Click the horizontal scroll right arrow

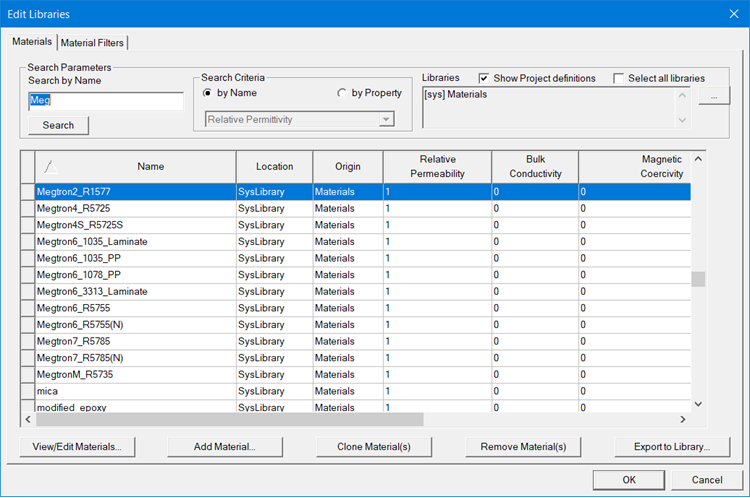(683, 420)
